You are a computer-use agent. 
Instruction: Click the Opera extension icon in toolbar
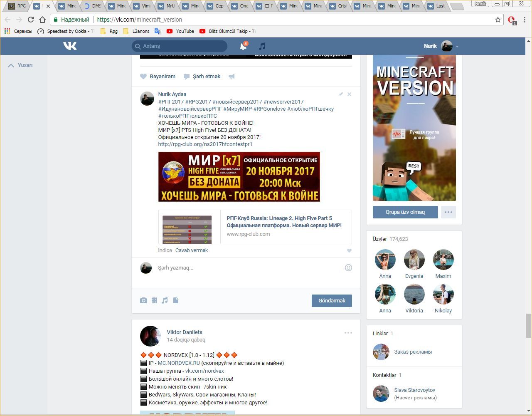tap(512, 20)
